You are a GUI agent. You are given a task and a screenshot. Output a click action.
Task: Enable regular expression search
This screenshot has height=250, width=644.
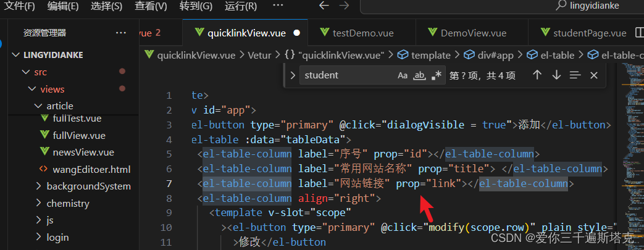pyautogui.click(x=437, y=75)
